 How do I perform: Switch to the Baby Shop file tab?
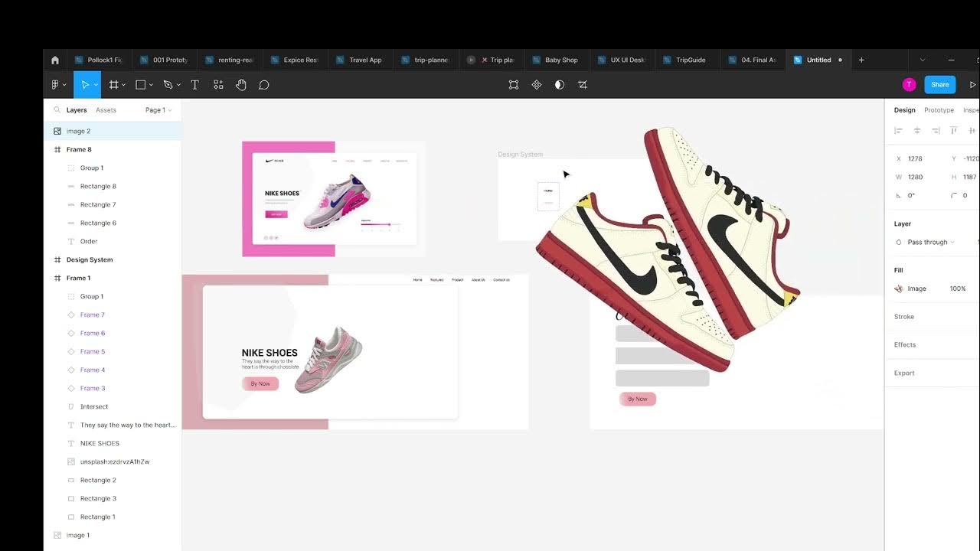556,60
